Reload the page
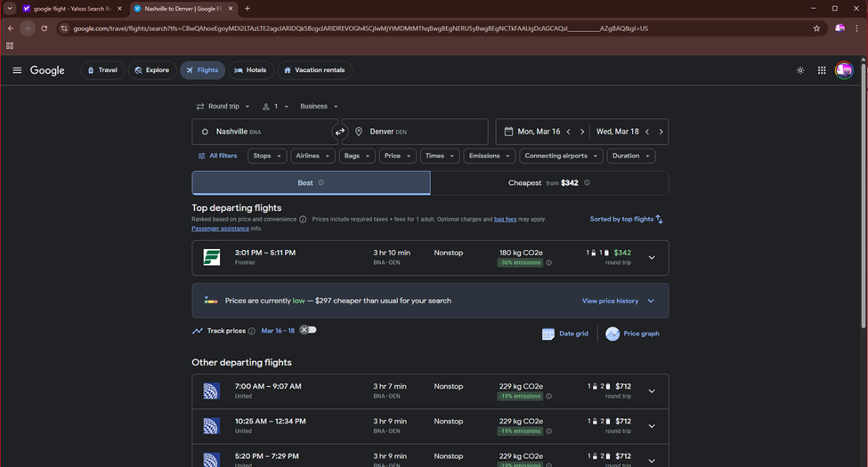The height and width of the screenshot is (467, 868). click(x=45, y=28)
